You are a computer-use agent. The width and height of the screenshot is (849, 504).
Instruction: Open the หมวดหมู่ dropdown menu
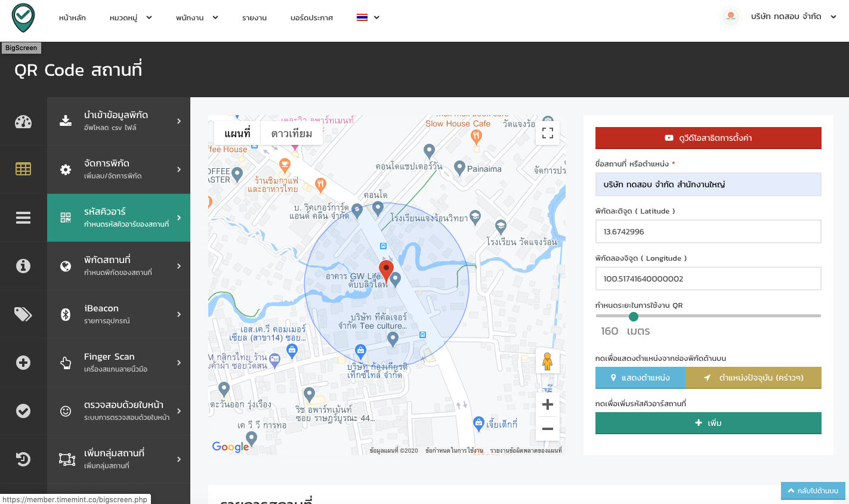pos(131,18)
